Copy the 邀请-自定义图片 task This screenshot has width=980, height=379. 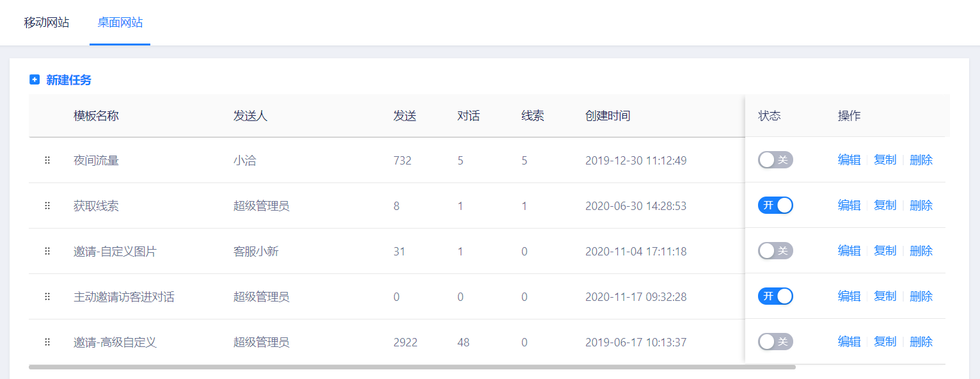coord(885,251)
